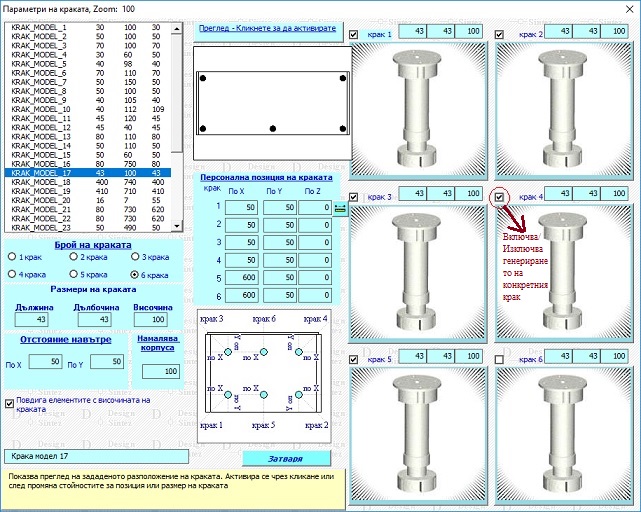Click row 4 По Y position field
The width and height of the screenshot is (641, 512).
tap(280, 260)
